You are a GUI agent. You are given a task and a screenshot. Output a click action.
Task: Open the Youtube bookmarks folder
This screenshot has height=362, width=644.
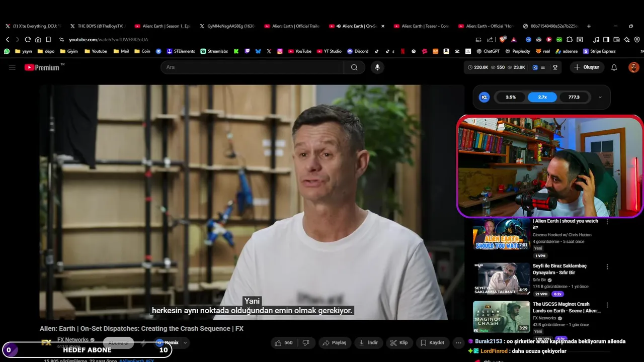click(96, 51)
